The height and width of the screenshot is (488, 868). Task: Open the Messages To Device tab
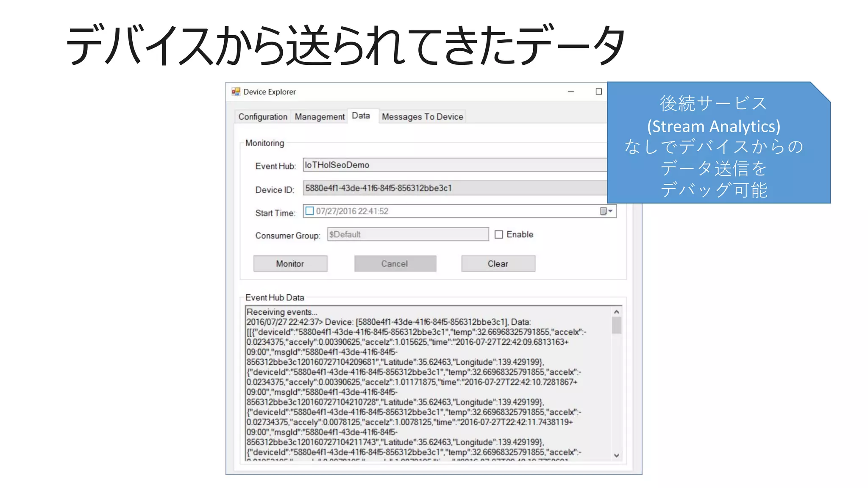tap(422, 116)
